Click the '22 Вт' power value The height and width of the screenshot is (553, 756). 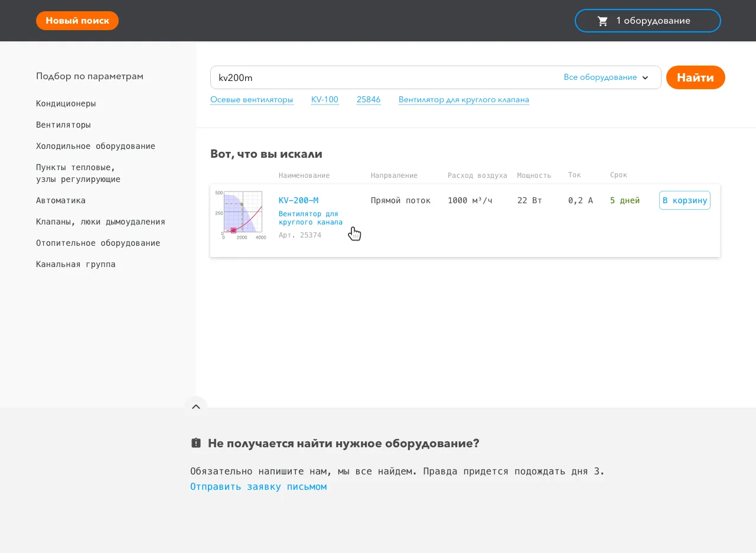pos(530,200)
